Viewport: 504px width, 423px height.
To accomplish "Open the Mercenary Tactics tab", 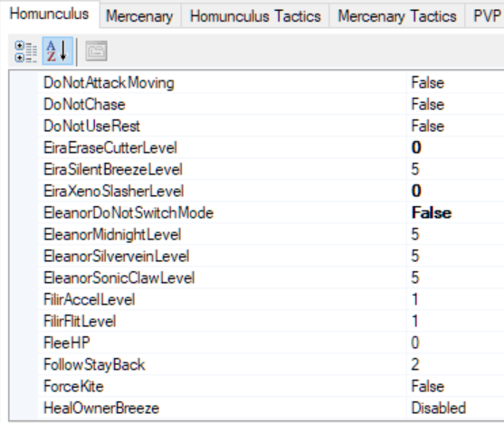I will (397, 16).
